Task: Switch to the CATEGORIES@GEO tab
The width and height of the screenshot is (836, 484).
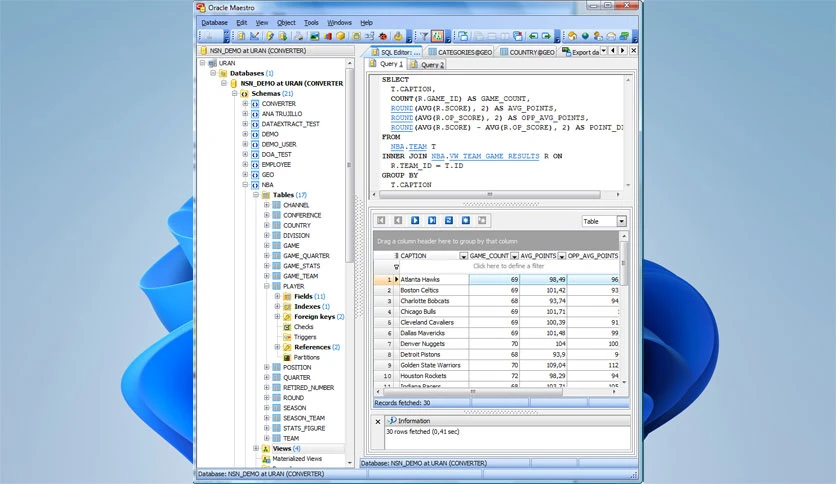Action: pyautogui.click(x=461, y=52)
